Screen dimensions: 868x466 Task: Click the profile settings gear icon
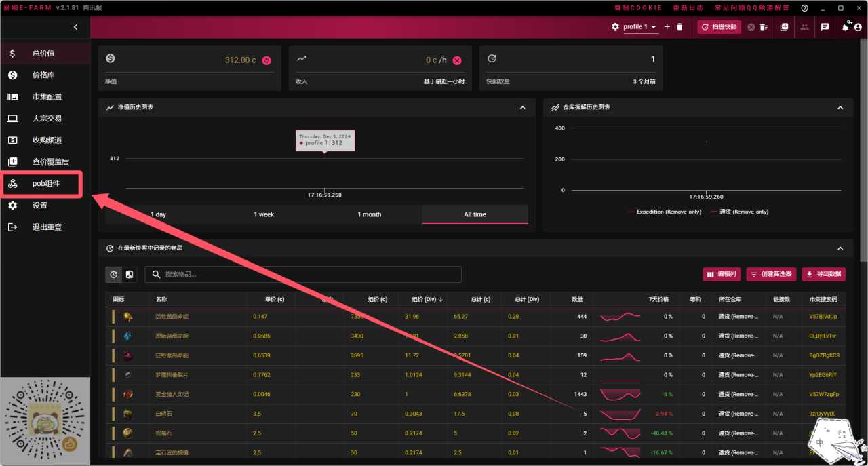coord(615,27)
